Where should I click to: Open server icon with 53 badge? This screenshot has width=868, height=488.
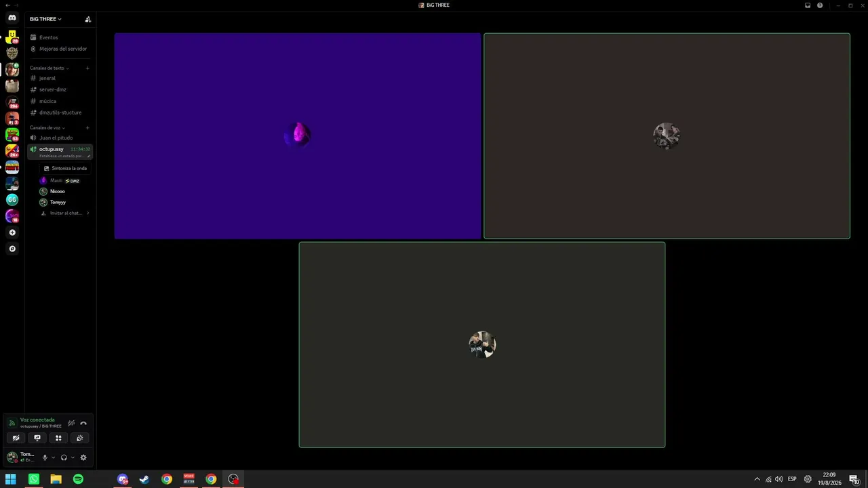pyautogui.click(x=12, y=135)
